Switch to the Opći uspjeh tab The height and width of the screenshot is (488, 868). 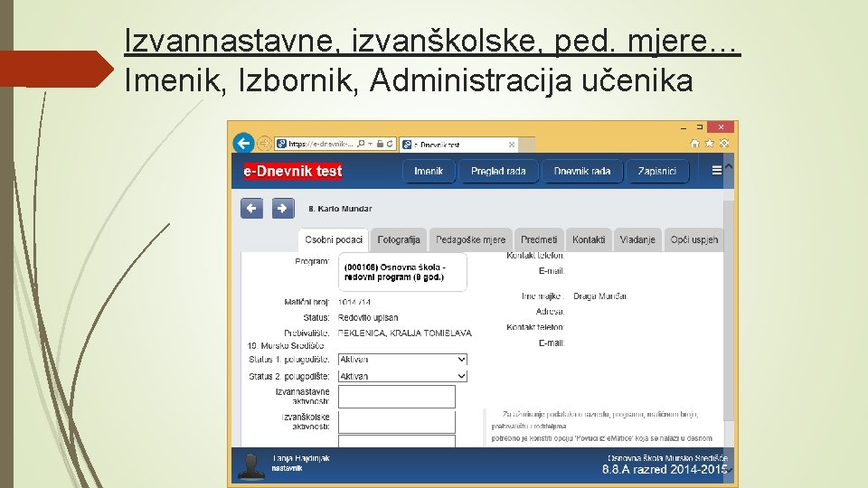coord(693,239)
